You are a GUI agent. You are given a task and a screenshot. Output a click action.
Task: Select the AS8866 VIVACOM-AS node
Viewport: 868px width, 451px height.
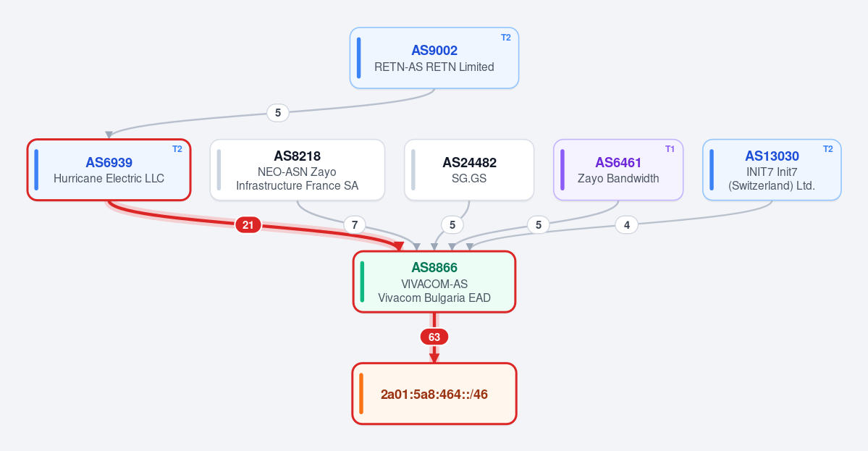pyautogui.click(x=434, y=282)
